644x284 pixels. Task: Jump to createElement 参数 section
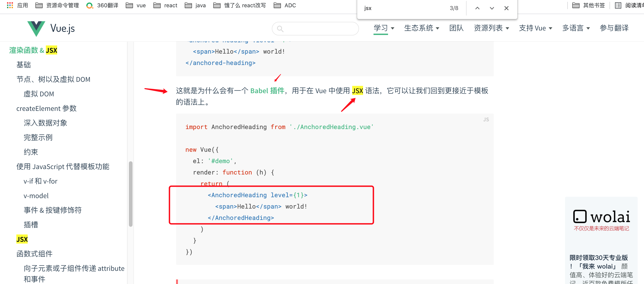(47, 108)
